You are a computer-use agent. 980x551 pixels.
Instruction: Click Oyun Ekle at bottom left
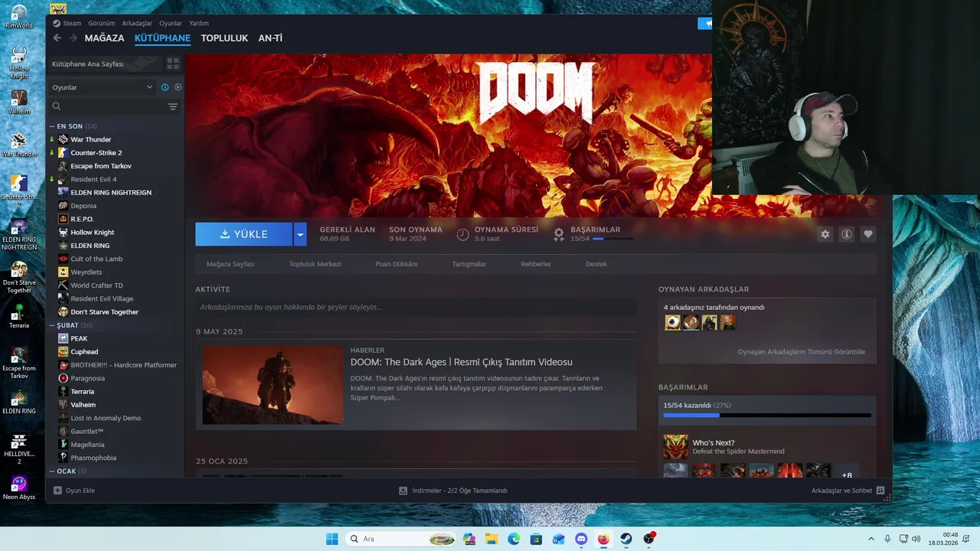74,491
